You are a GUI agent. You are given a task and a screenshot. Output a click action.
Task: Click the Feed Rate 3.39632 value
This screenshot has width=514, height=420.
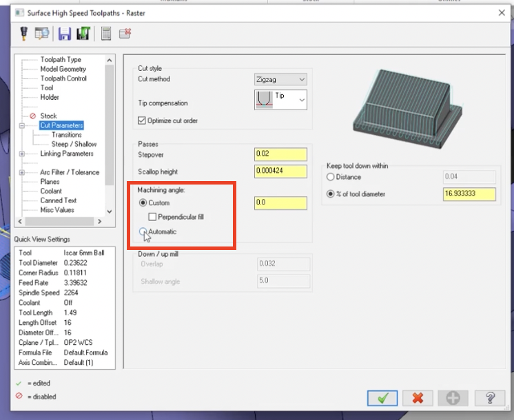(x=75, y=283)
